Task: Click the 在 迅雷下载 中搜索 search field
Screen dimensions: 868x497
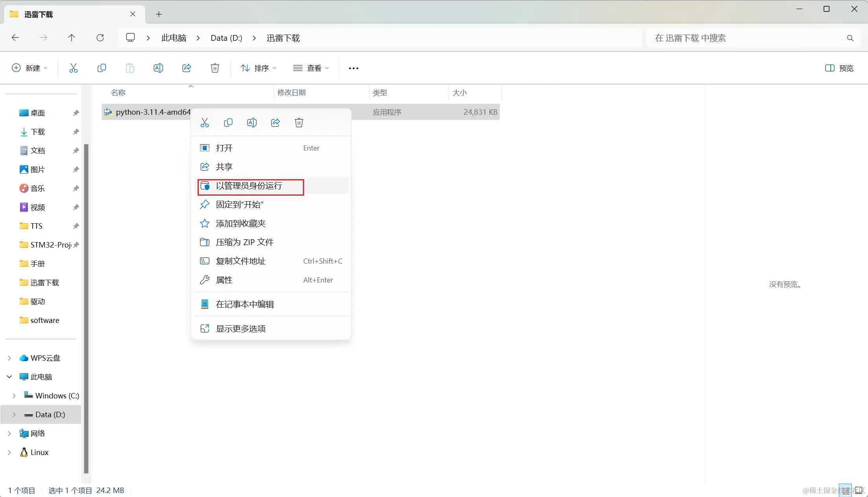Action: point(747,38)
